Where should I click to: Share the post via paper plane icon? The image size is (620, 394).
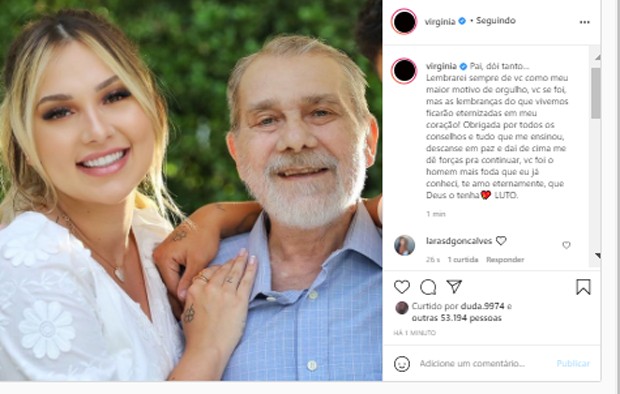[454, 286]
